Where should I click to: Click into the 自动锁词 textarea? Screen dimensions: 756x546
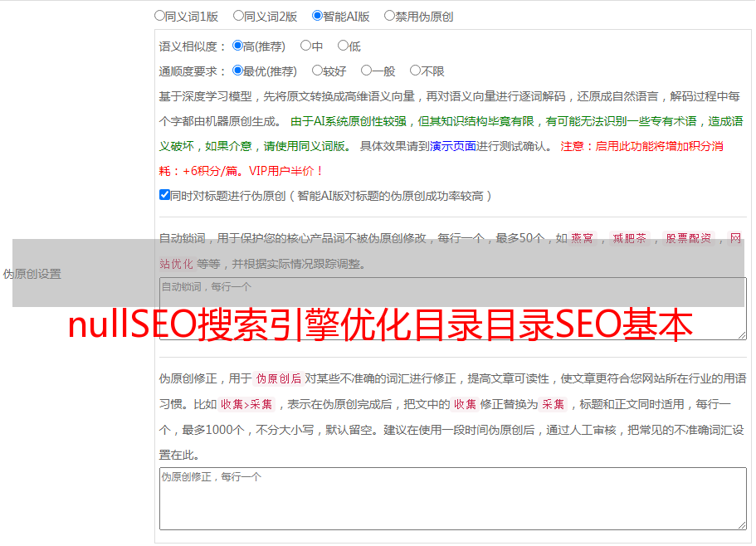pyautogui.click(x=453, y=309)
